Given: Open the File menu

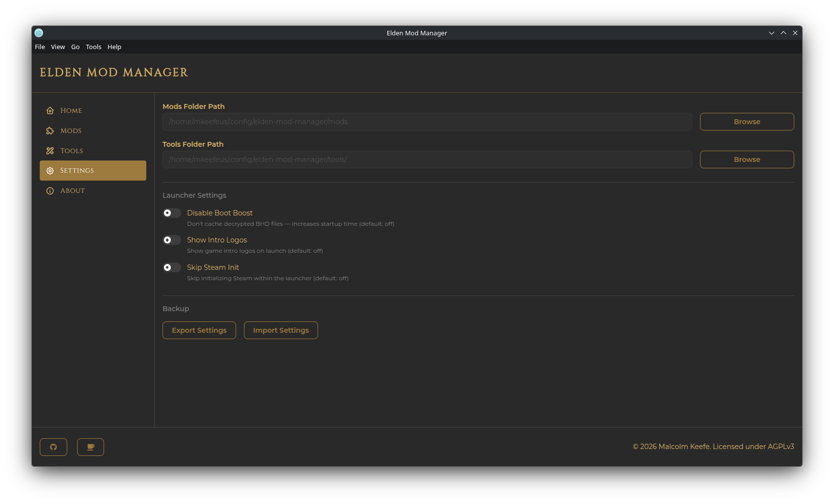Looking at the screenshot, I should pos(40,47).
